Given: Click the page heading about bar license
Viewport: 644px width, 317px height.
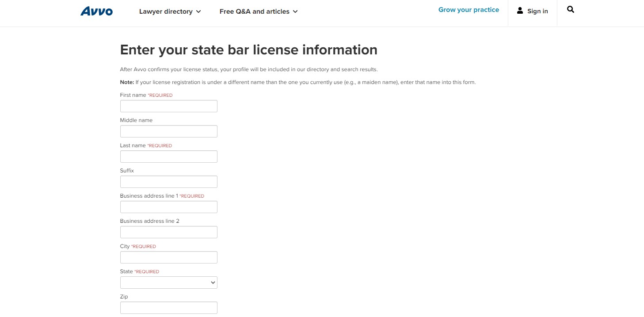Looking at the screenshot, I should click(249, 50).
